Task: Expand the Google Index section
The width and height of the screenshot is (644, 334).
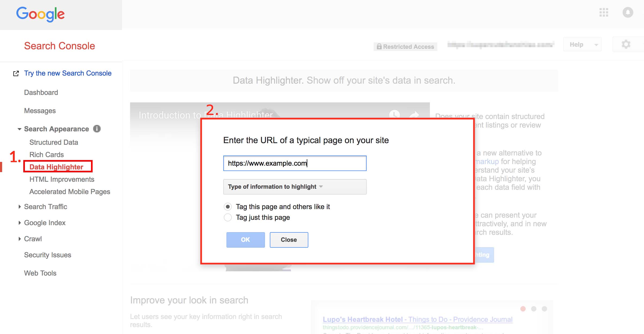Action: tap(20, 223)
